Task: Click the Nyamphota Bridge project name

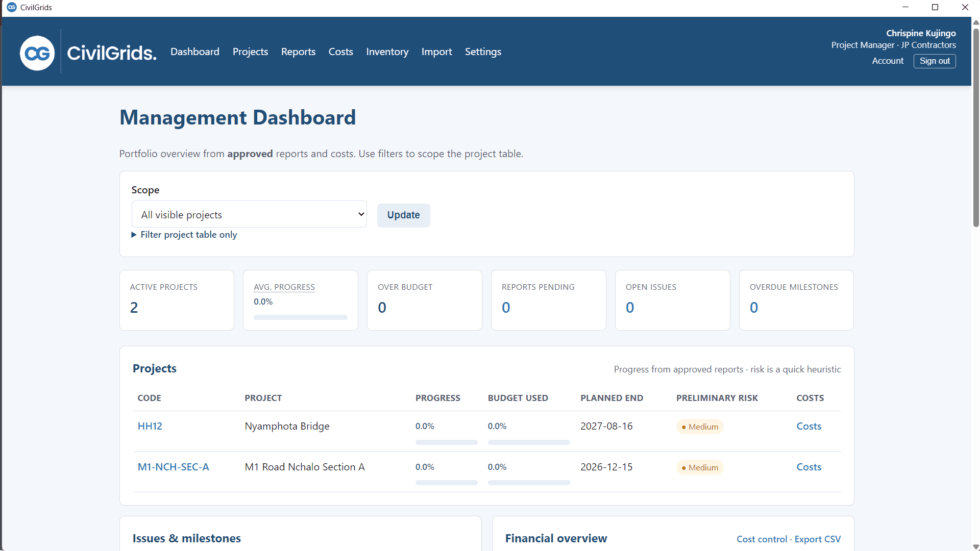Action: coord(287,426)
